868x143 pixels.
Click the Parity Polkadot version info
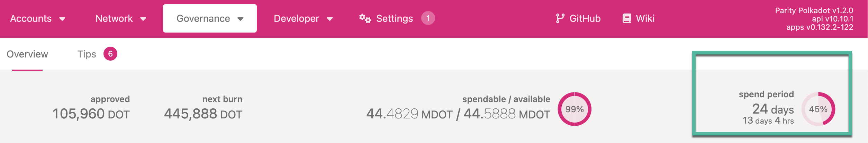[x=814, y=11]
